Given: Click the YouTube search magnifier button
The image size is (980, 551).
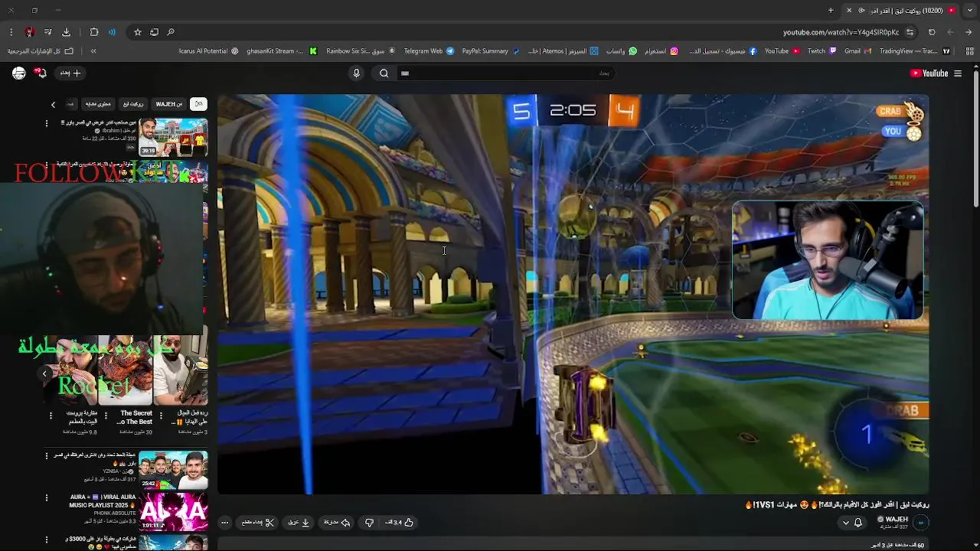Looking at the screenshot, I should 384,73.
